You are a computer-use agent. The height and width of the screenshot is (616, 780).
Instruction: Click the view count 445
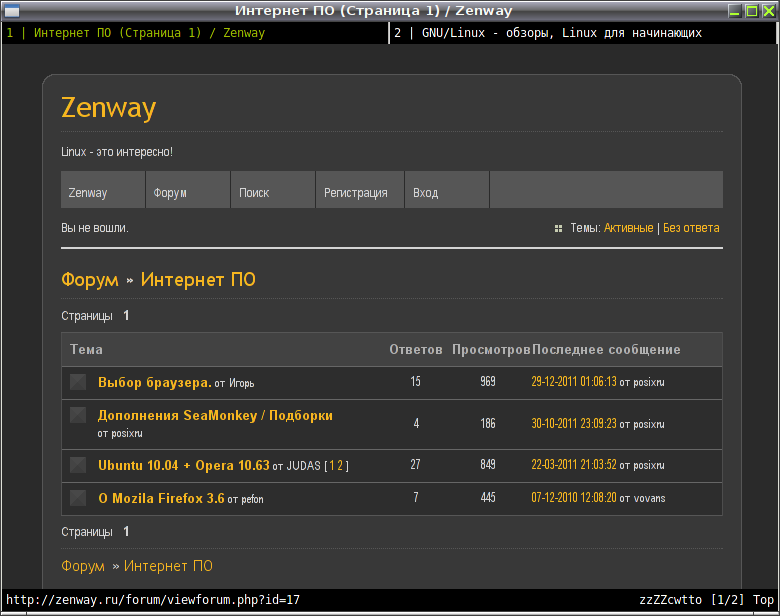click(488, 498)
